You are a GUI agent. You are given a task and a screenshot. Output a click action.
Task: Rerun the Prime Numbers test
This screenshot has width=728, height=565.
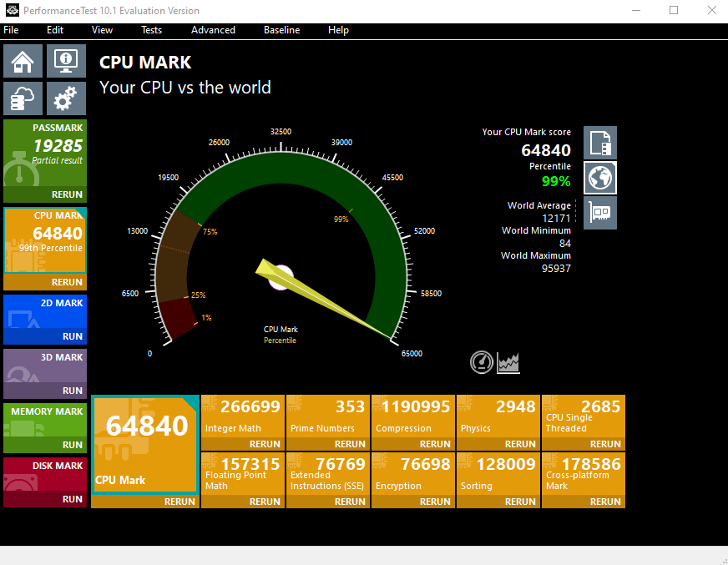pos(351,444)
